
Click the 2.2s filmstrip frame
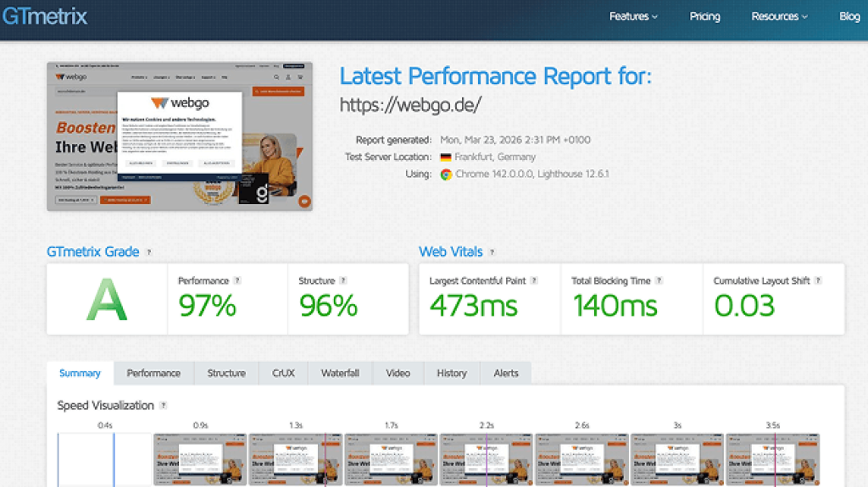(x=486, y=460)
